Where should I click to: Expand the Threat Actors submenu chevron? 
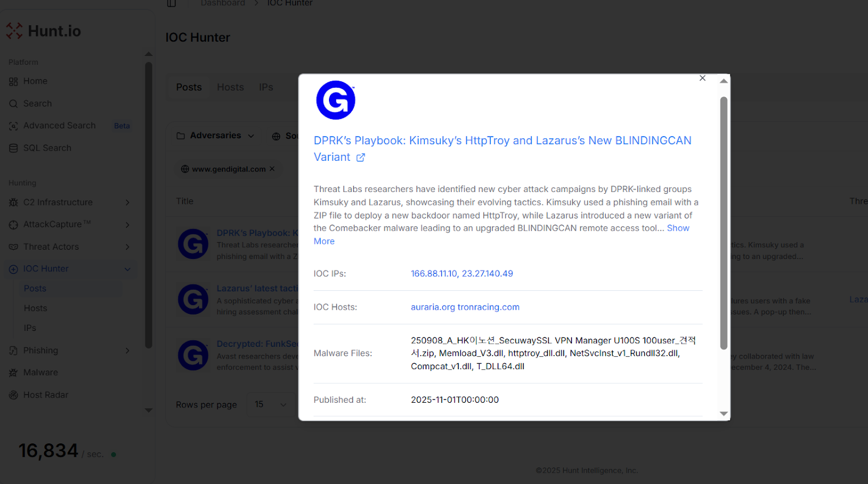click(x=127, y=247)
